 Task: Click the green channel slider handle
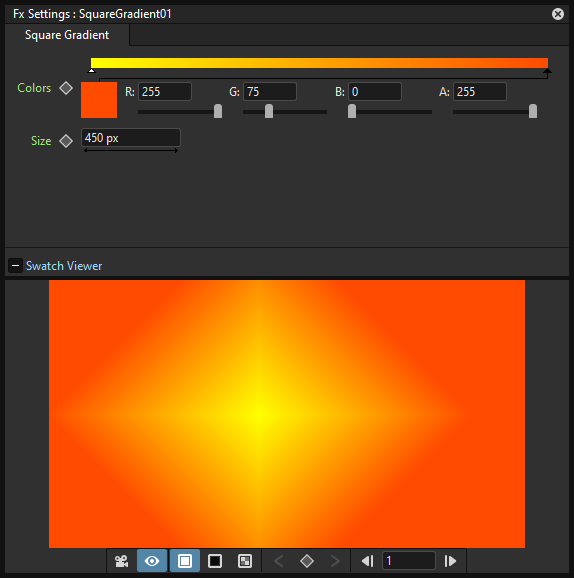click(x=269, y=111)
